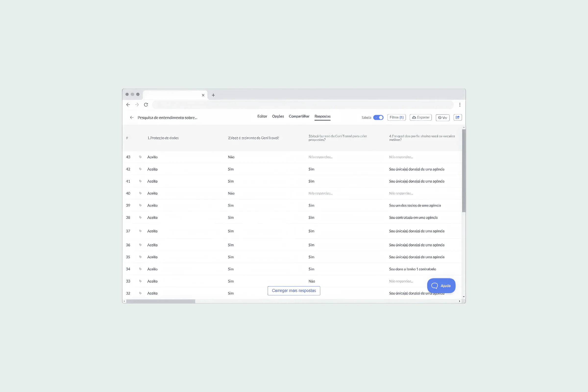Viewport: 588px width, 392px height.
Task: Select the Respostas tab
Action: [322, 117]
